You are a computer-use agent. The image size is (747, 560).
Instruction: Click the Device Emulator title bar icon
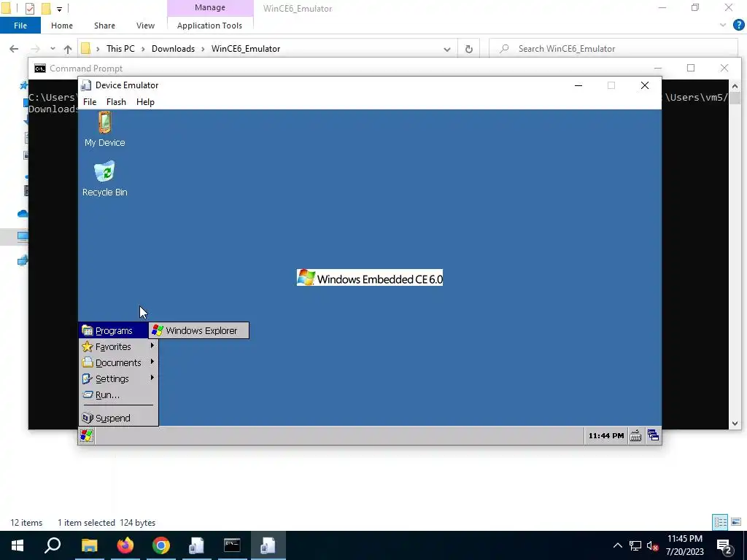(x=86, y=85)
